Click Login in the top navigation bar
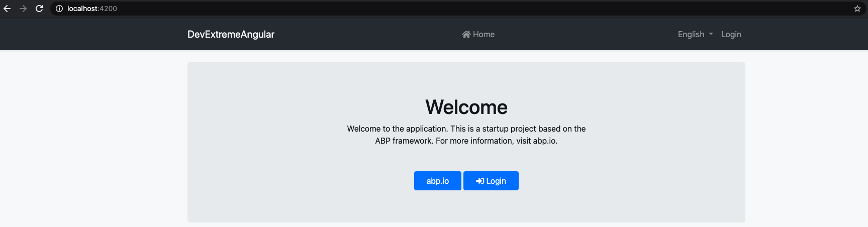868x227 pixels. click(x=731, y=34)
